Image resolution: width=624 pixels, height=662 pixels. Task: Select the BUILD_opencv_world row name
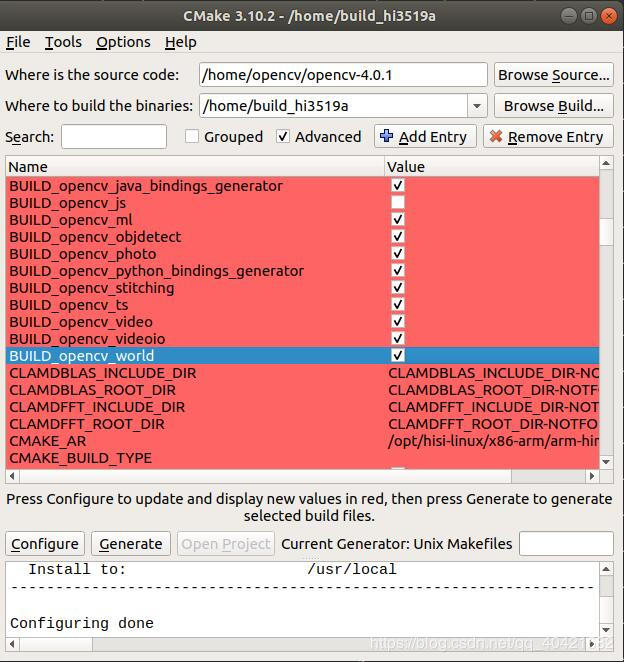pyautogui.click(x=81, y=356)
